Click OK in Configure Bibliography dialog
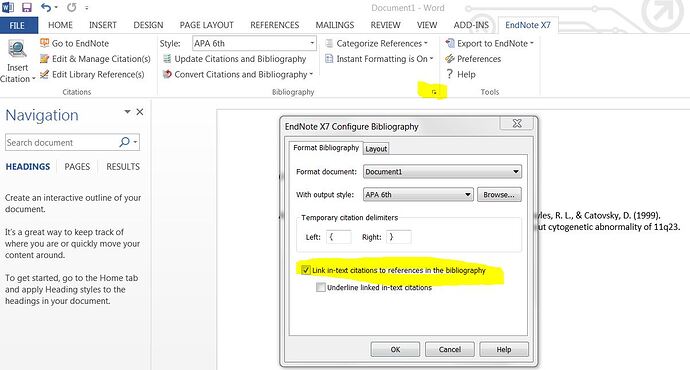Screen dimensions: 690x370 pyautogui.click(x=395, y=349)
